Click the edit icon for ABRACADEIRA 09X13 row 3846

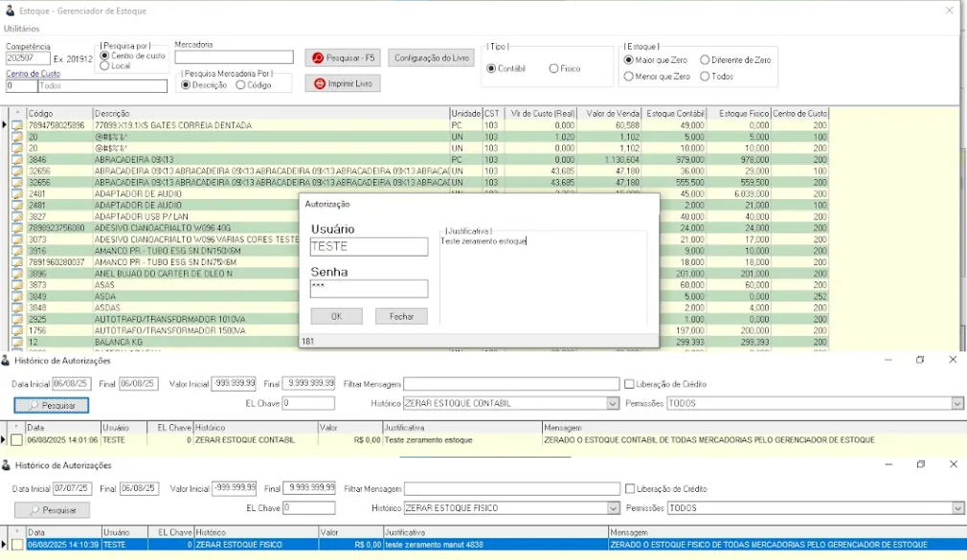[x=17, y=160]
